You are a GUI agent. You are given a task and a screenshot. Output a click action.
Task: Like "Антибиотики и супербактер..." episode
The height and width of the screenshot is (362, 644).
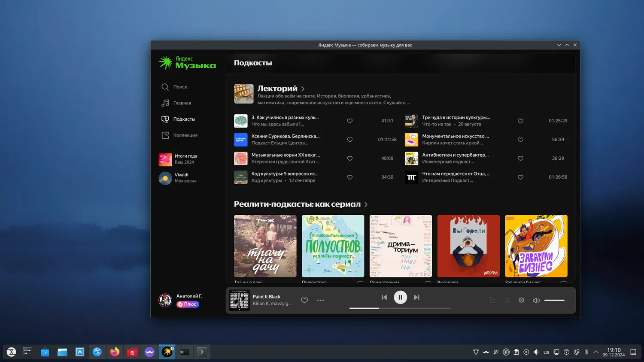520,158
